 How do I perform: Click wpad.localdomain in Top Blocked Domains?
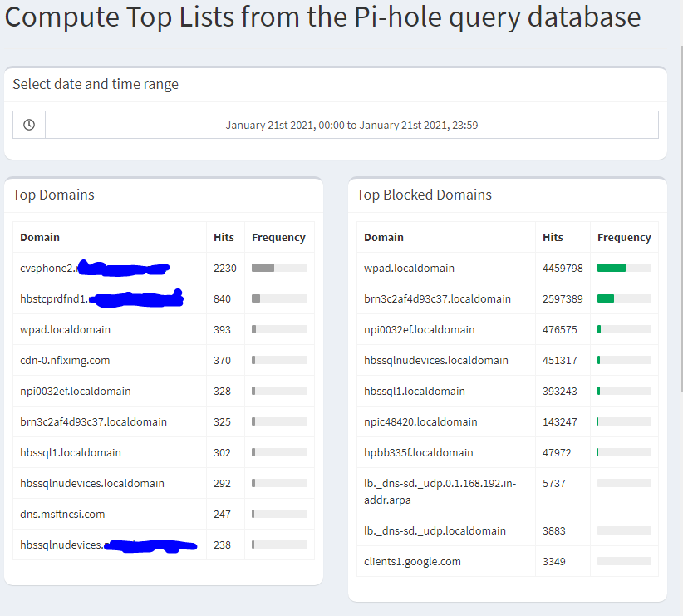(409, 269)
